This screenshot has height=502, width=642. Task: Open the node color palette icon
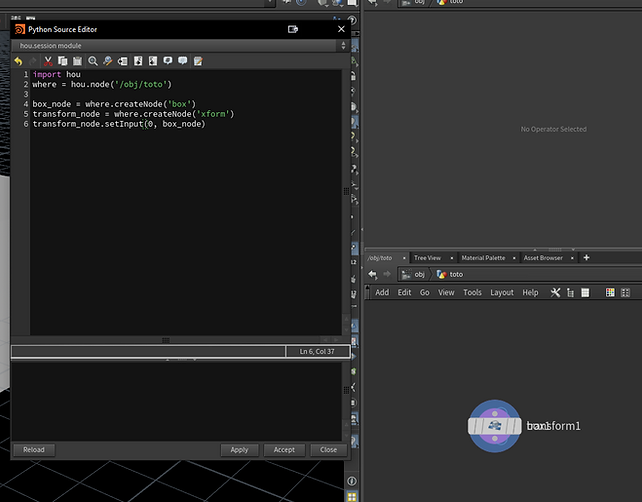(610, 292)
